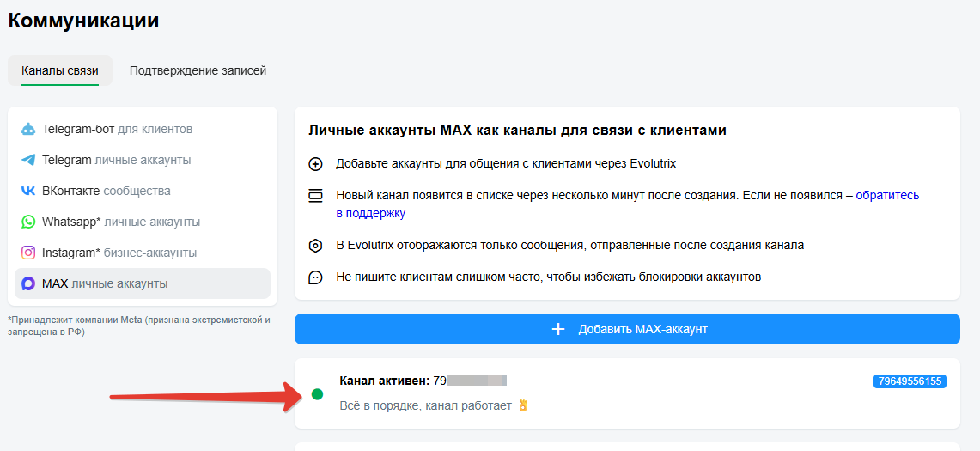
Task: Open the Подтверждение записей tab
Action: point(198,70)
